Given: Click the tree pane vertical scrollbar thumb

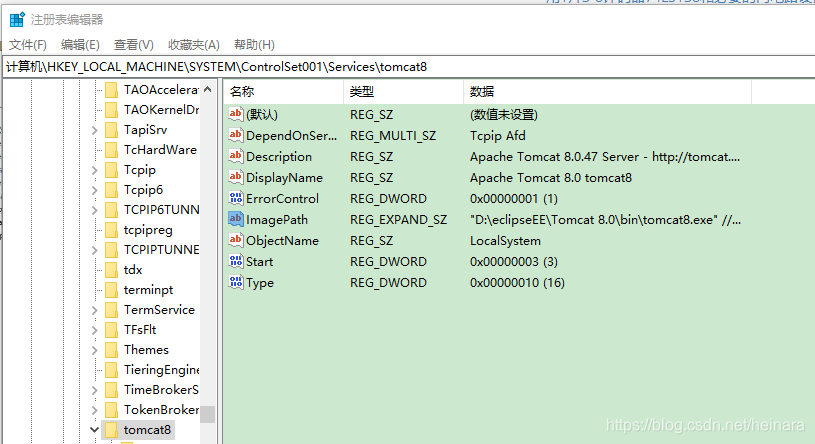Looking at the screenshot, I should 208,414.
